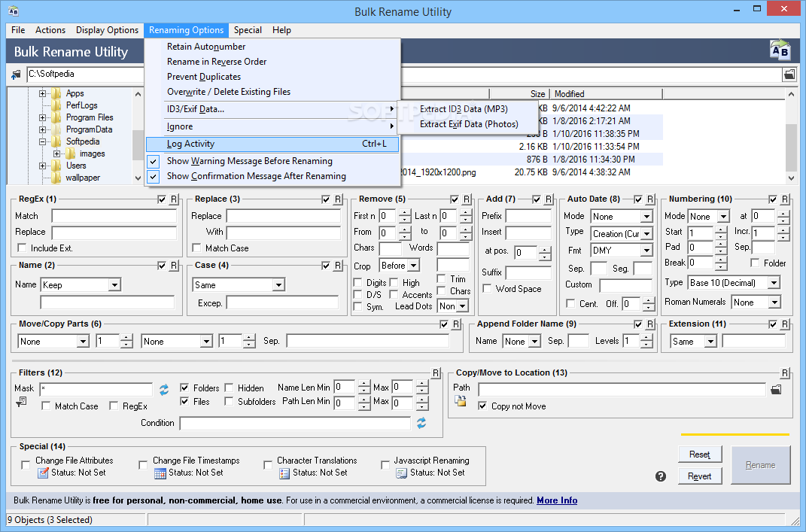Click the R reset button of Remove (5)

(x=467, y=199)
